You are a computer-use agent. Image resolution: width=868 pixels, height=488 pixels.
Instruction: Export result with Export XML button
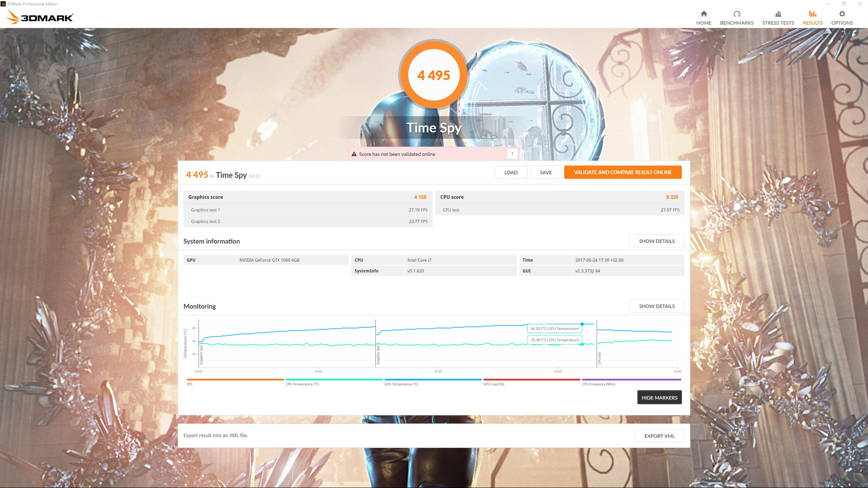[x=659, y=436]
